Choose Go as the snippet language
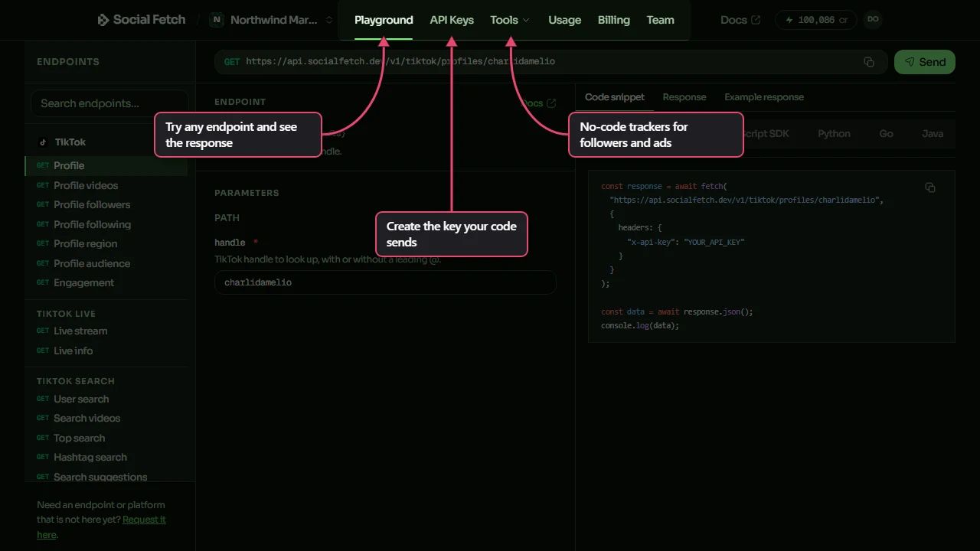 pyautogui.click(x=886, y=134)
